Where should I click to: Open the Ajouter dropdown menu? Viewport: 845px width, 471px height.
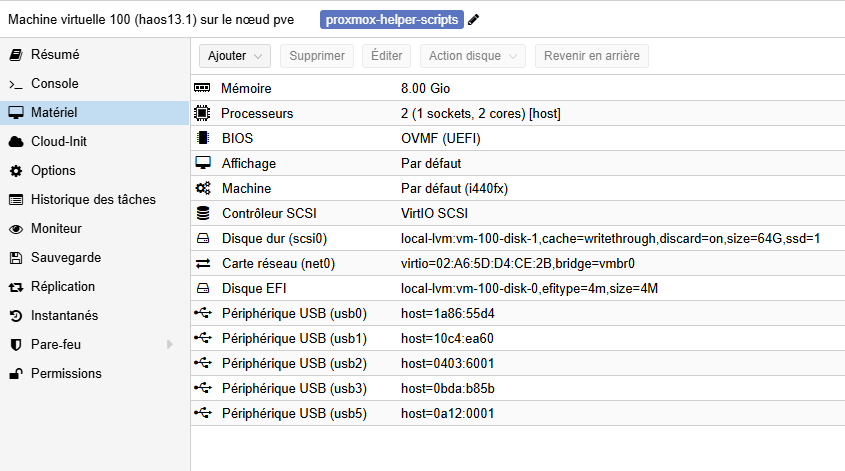tap(235, 56)
